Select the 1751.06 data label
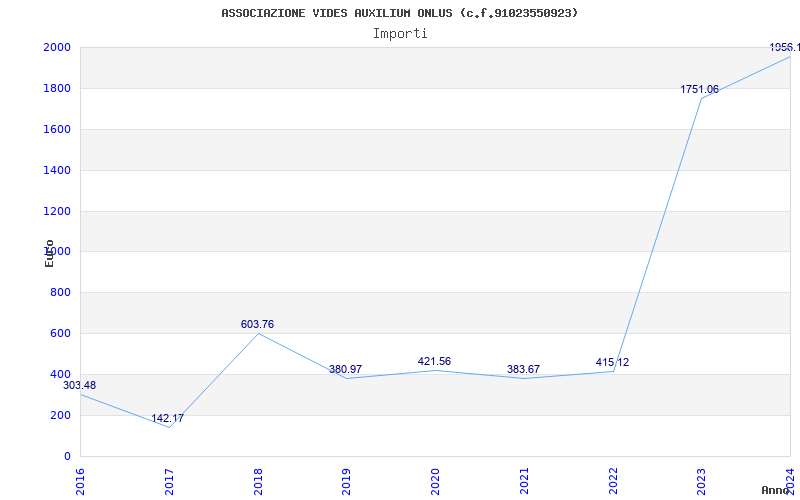Viewport: 800px width, 500px height. [x=699, y=90]
